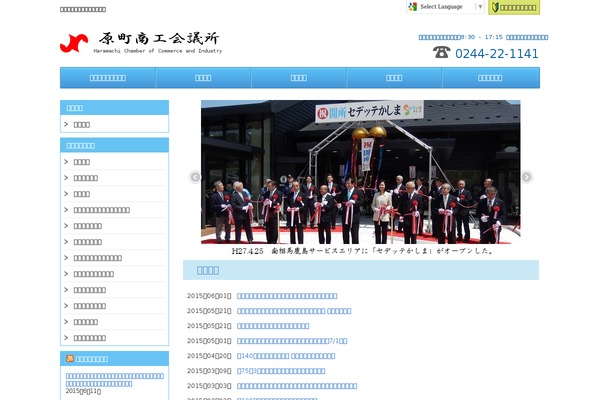The width and height of the screenshot is (600, 400).
Task: Open the news item dated 2015-03-03
Action: coord(297,386)
